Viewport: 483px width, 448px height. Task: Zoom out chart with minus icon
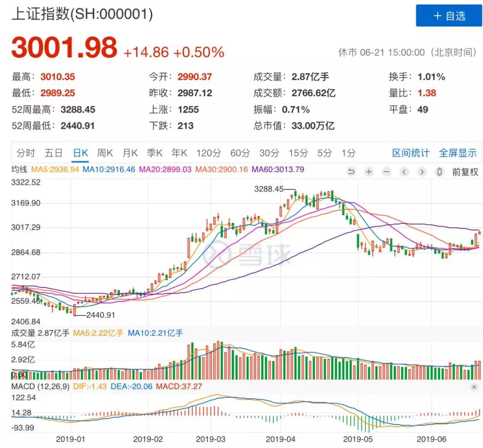(x=386, y=172)
